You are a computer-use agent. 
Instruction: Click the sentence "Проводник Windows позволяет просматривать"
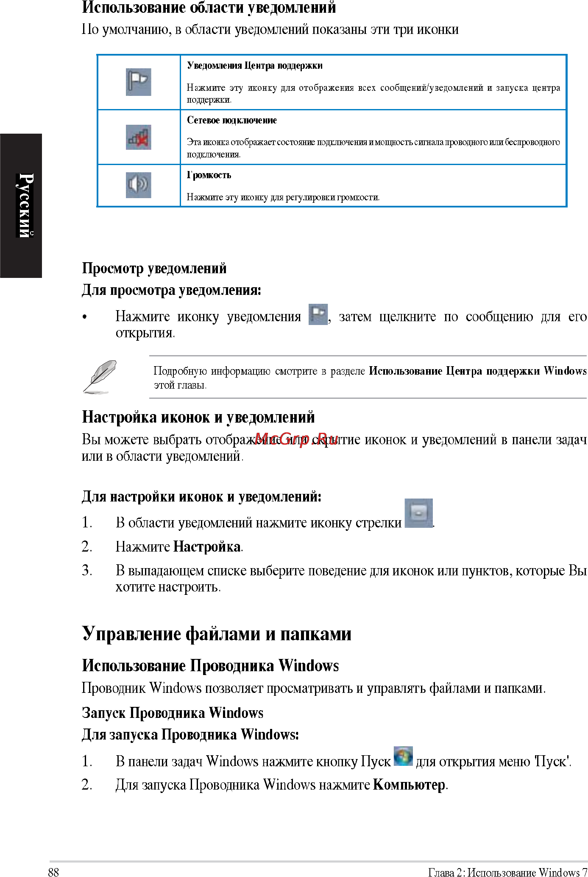pyautogui.click(x=314, y=687)
